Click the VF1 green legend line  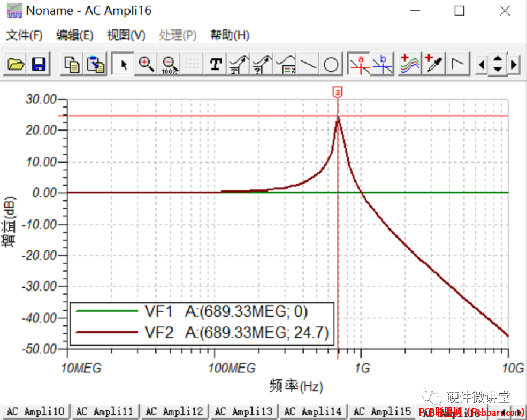[107, 311]
